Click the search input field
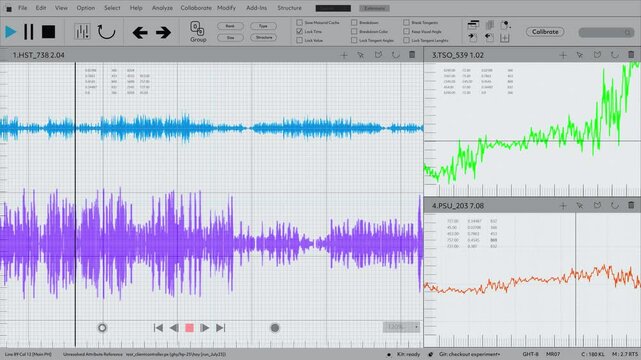The image size is (641, 360). [x=607, y=32]
